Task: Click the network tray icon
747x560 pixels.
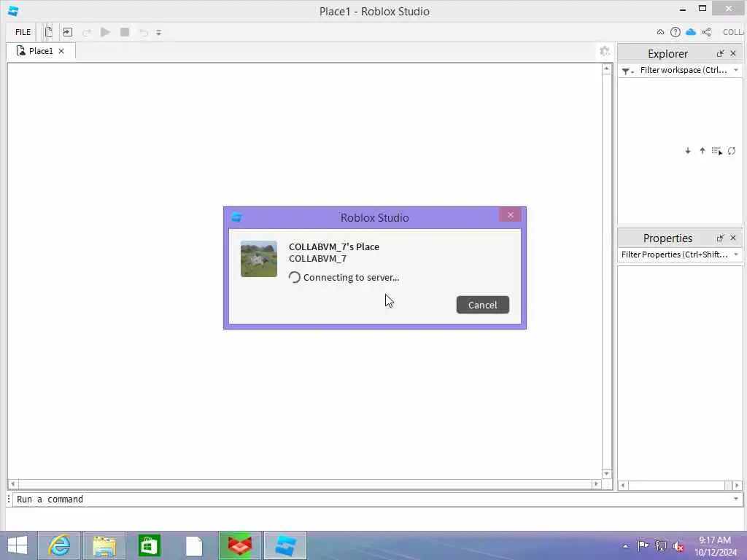Action: click(661, 545)
